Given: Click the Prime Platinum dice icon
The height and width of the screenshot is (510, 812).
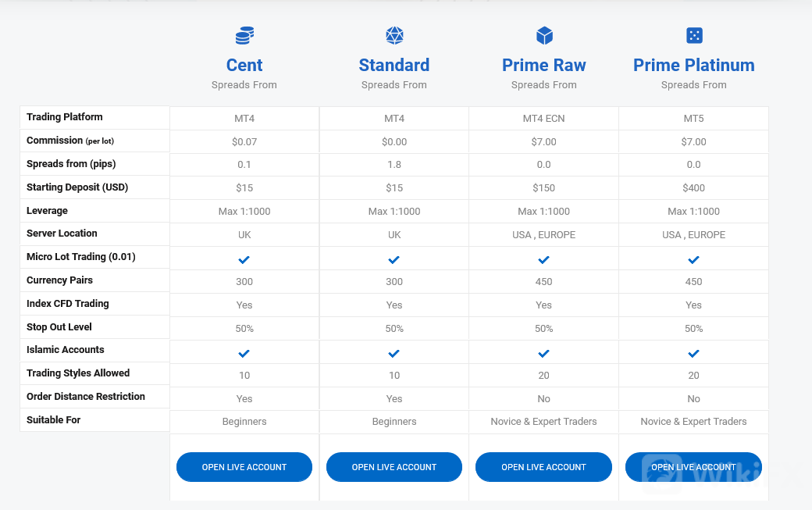Looking at the screenshot, I should (x=694, y=35).
